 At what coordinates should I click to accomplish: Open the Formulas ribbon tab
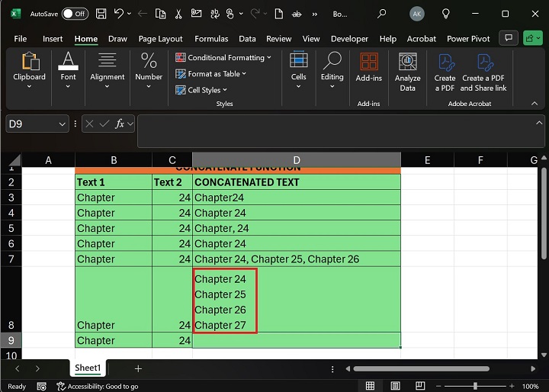pyautogui.click(x=211, y=39)
